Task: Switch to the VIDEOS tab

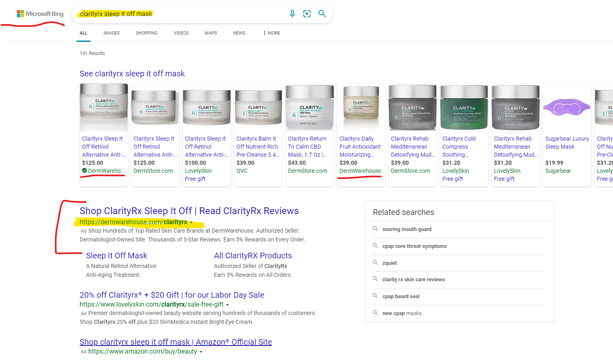Action: pos(181,33)
